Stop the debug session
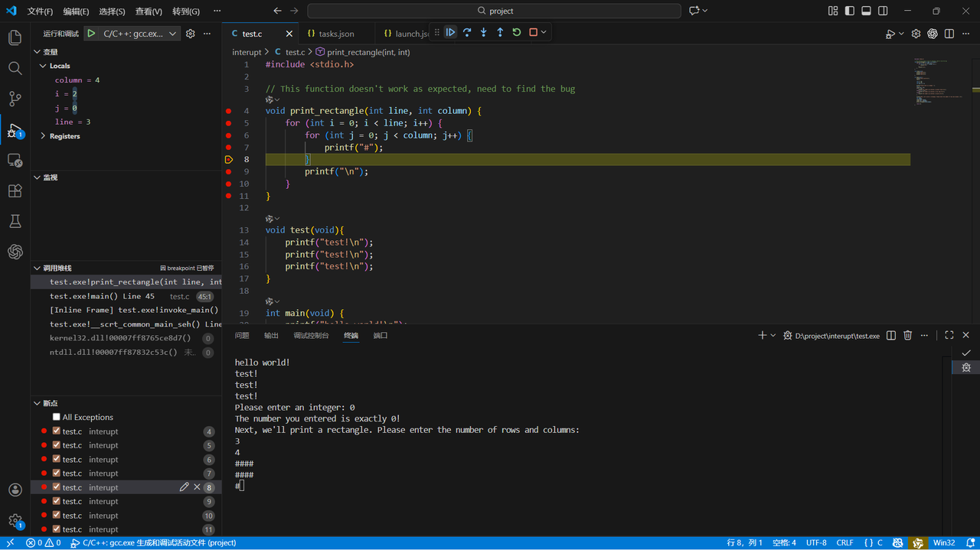Screen dimensions: 980x550 534,32
